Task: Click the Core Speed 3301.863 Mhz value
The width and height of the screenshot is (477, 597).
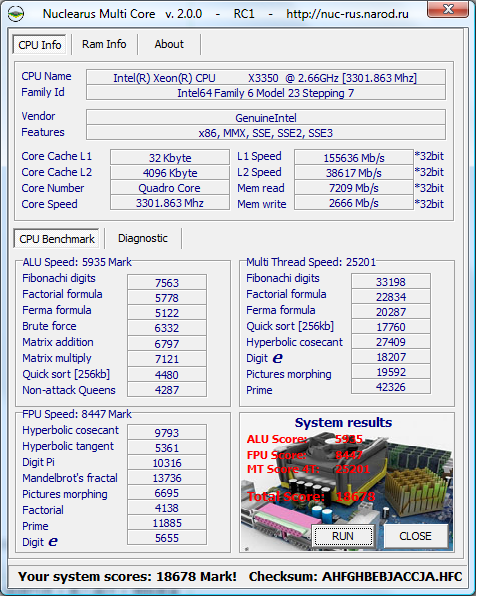Action: 170,203
